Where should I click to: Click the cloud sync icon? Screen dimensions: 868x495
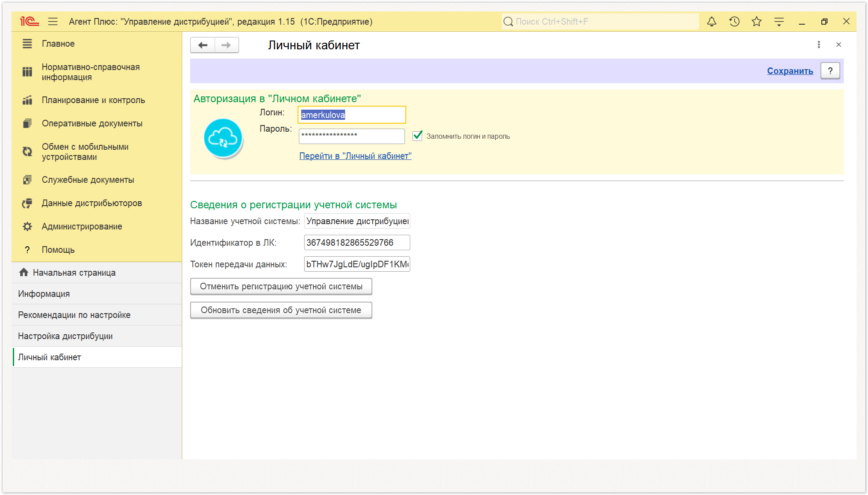coord(223,138)
